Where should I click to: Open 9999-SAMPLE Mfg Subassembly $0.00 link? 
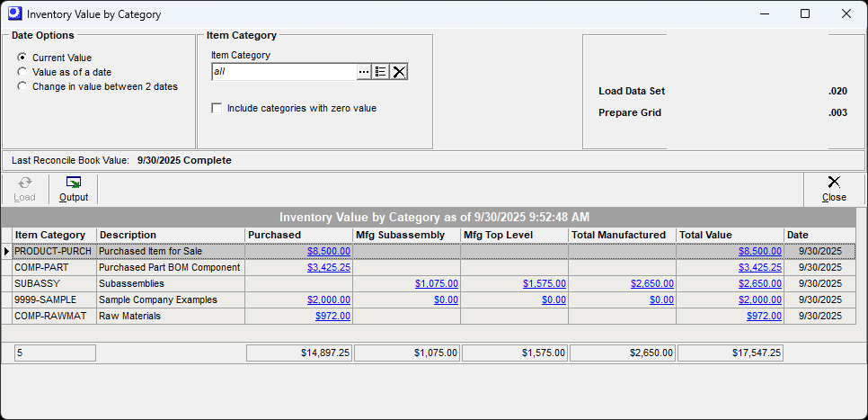447,299
